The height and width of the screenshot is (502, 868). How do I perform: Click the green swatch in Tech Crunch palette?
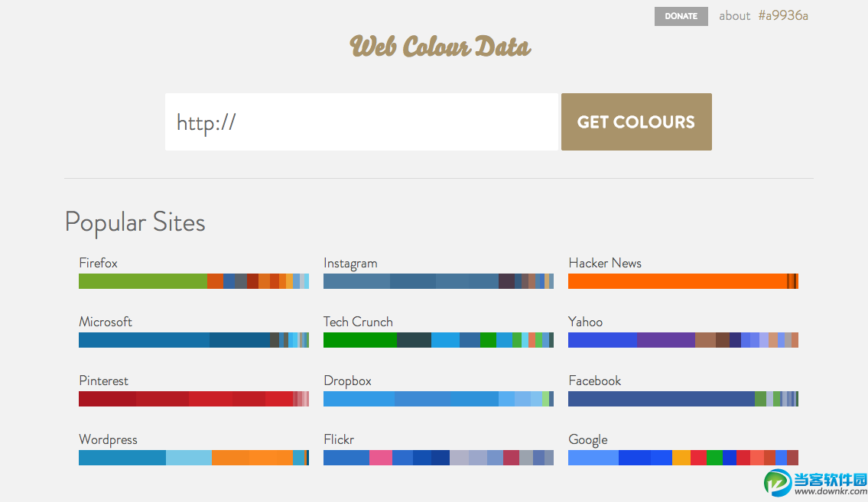click(x=359, y=340)
